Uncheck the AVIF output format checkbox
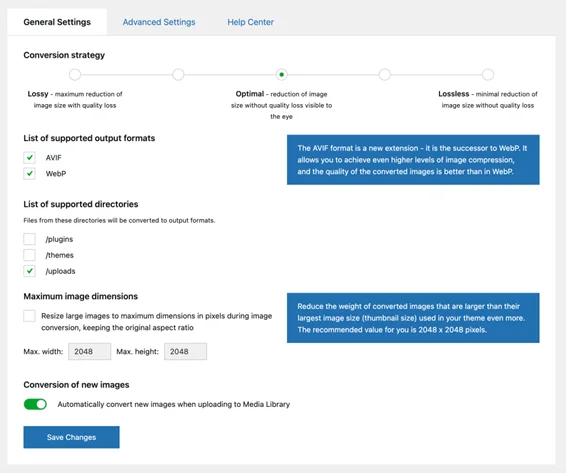 30,158
